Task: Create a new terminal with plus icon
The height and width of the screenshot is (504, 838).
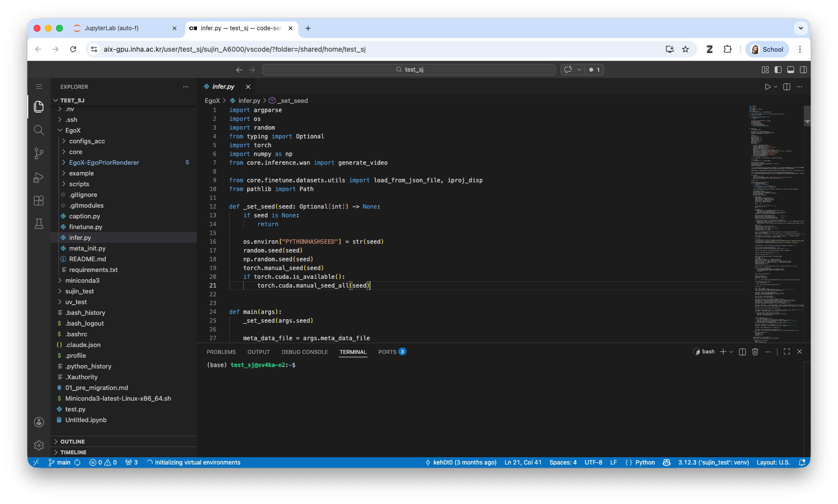Action: click(x=723, y=352)
